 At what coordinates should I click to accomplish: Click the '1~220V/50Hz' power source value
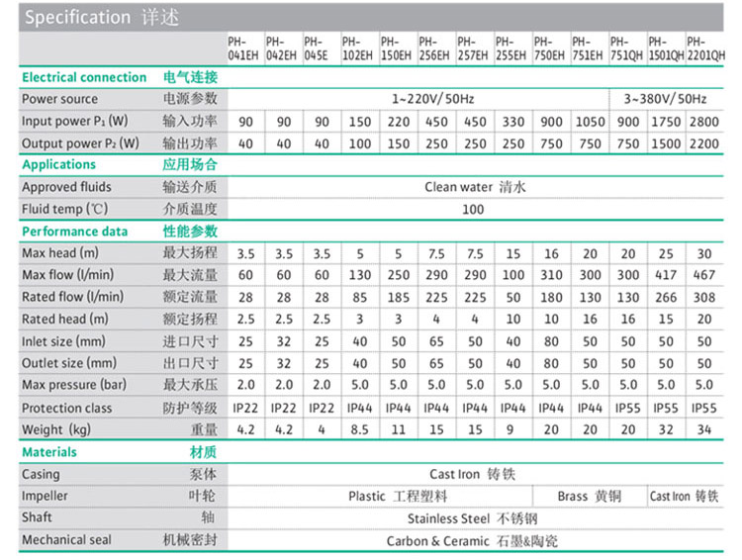[432, 99]
